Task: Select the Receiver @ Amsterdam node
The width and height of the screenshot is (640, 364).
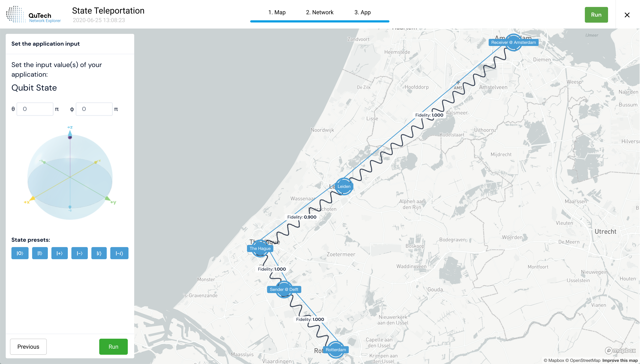Action: click(513, 42)
